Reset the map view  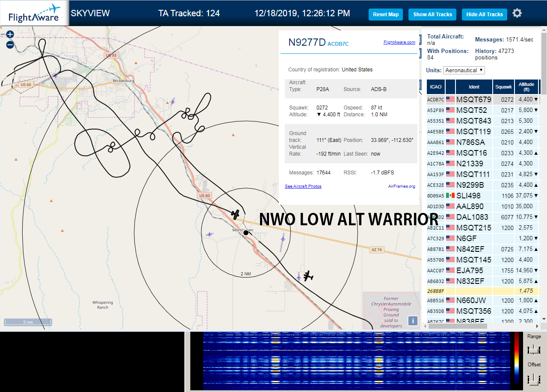point(386,14)
